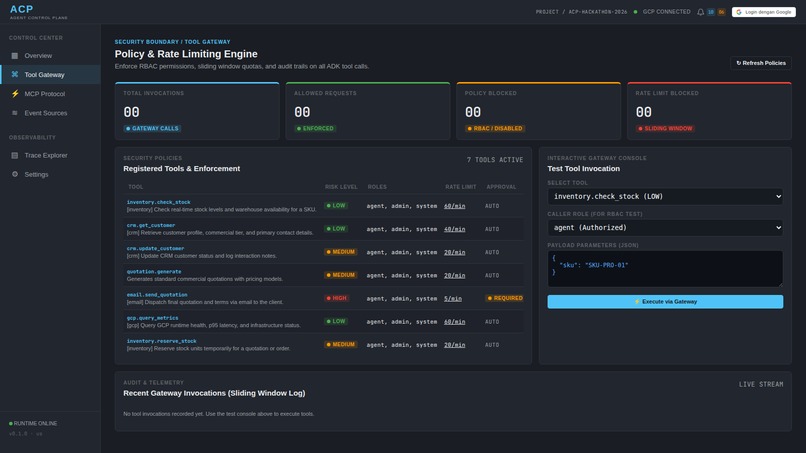Click email.send_quotation tool name
This screenshot has width=806, height=453.
[157, 295]
